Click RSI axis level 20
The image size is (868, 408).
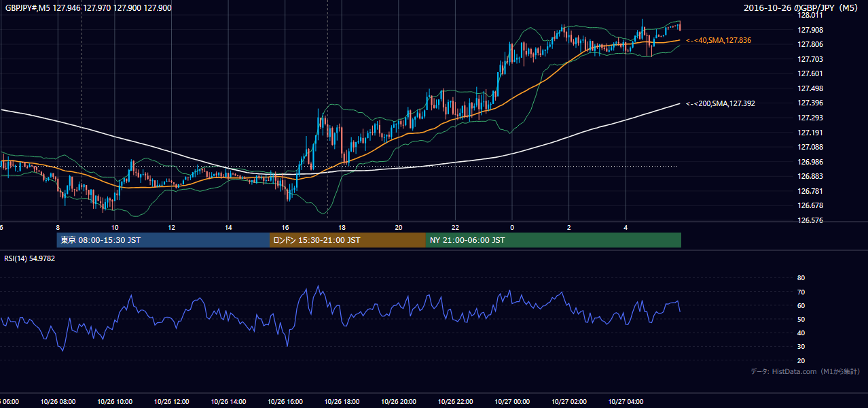point(801,360)
